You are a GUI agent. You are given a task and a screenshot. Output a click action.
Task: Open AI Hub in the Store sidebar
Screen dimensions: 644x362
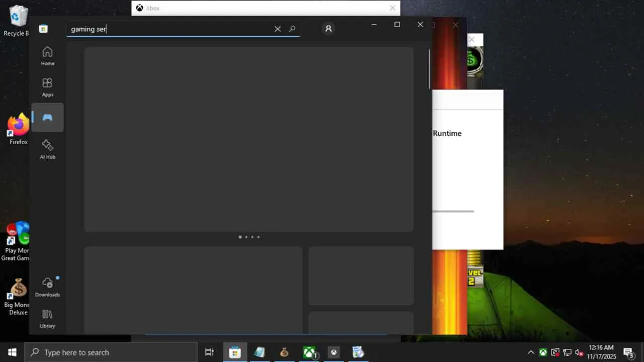coord(47,149)
